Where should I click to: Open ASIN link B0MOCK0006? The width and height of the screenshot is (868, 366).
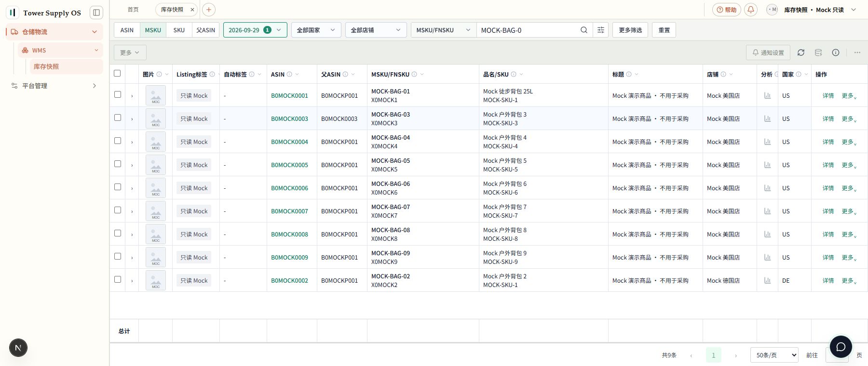[x=289, y=188]
